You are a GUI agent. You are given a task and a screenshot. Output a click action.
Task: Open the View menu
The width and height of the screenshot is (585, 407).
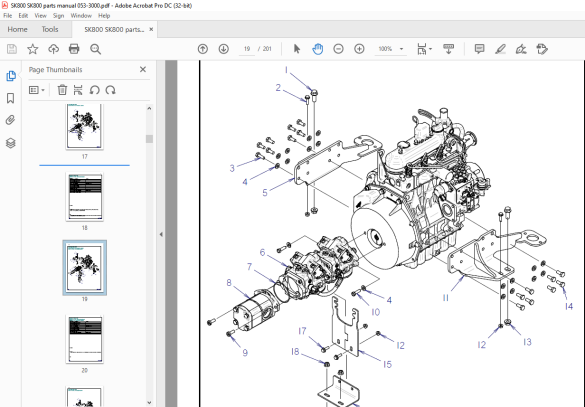40,16
